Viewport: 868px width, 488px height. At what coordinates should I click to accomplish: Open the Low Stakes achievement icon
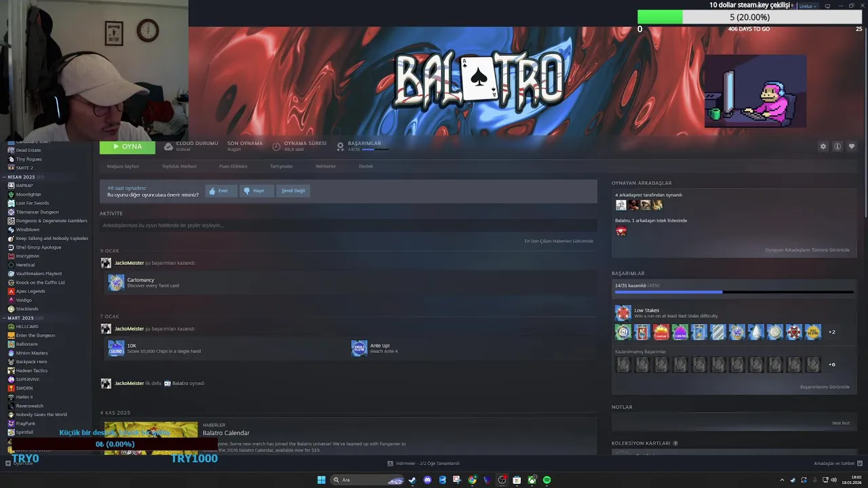pos(623,313)
